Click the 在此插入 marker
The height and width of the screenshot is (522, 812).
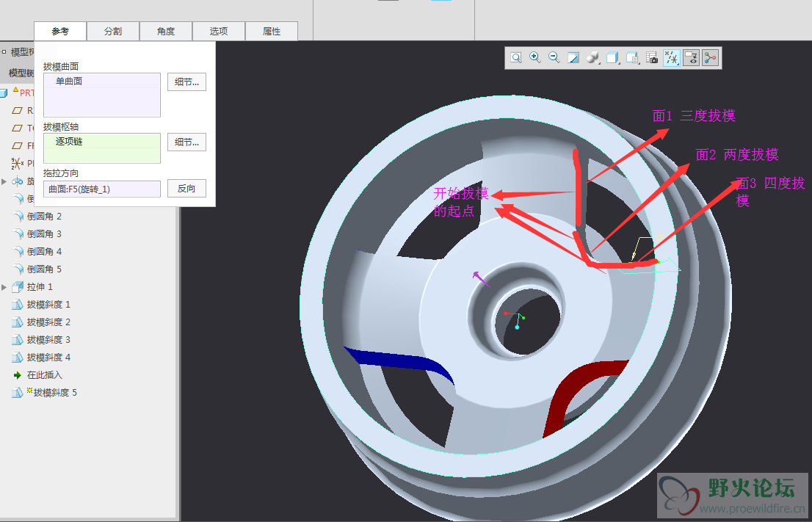pos(44,375)
